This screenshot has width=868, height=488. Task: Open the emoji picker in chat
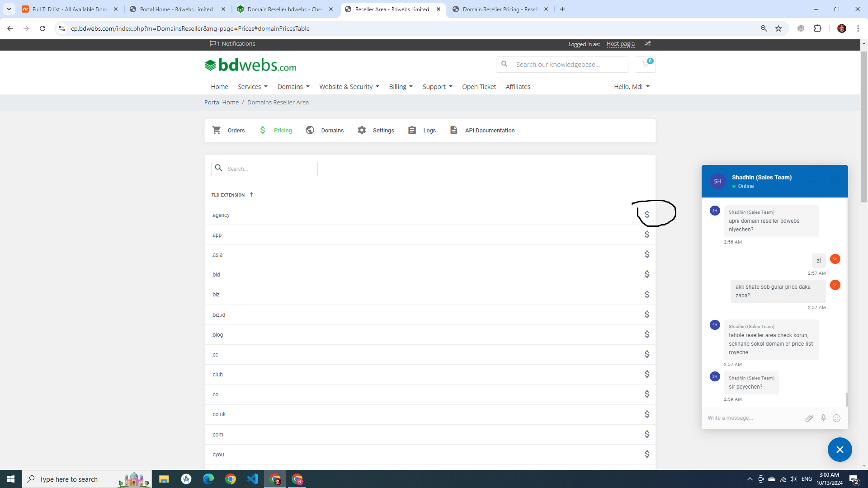pyautogui.click(x=837, y=418)
